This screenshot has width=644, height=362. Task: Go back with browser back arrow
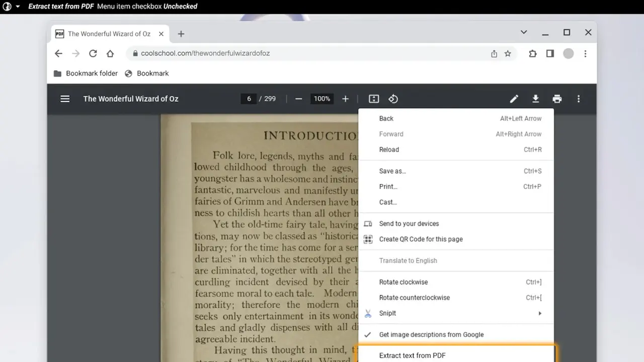tap(58, 53)
